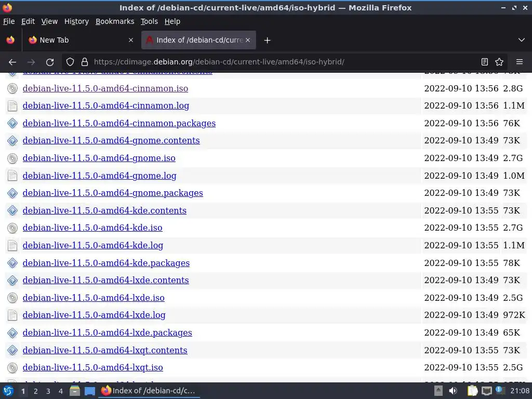List all tabs via chevron dropdown

pyautogui.click(x=522, y=40)
